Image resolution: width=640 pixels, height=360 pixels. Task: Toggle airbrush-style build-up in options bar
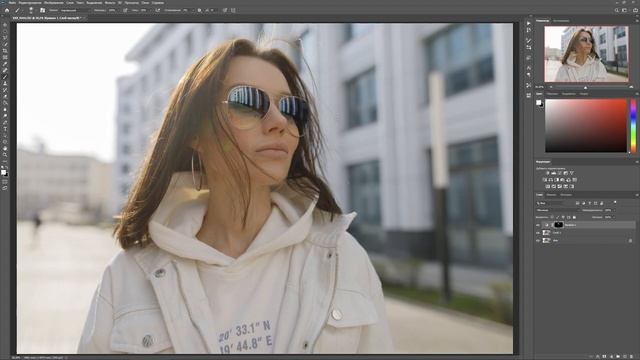pos(158,10)
